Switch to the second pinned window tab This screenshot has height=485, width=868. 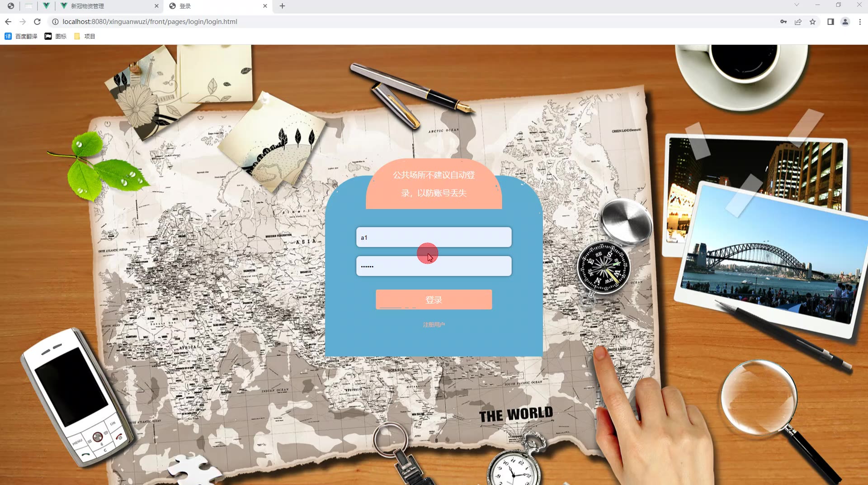coord(28,6)
